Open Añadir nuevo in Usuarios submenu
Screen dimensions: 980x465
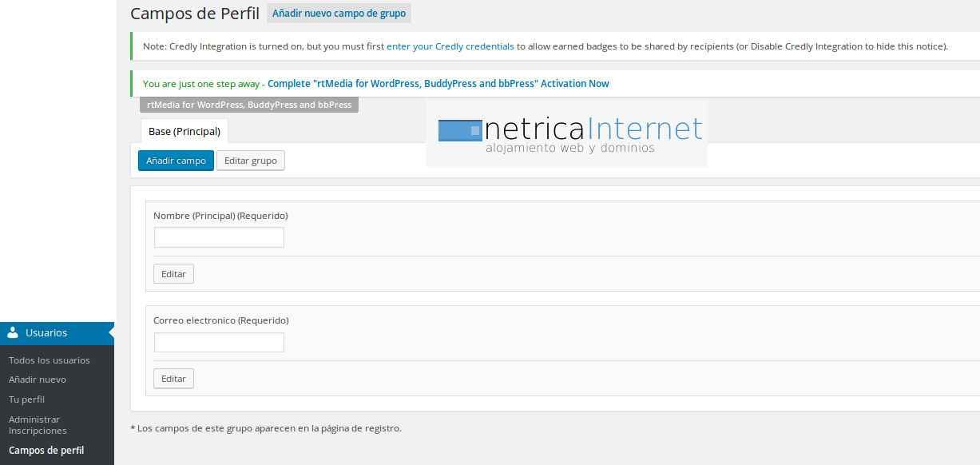pos(38,380)
